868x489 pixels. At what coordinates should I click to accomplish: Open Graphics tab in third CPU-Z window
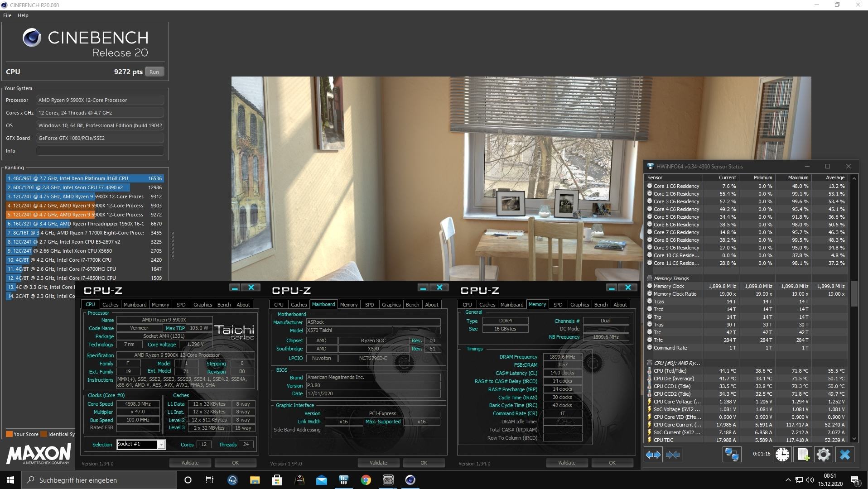(x=579, y=305)
